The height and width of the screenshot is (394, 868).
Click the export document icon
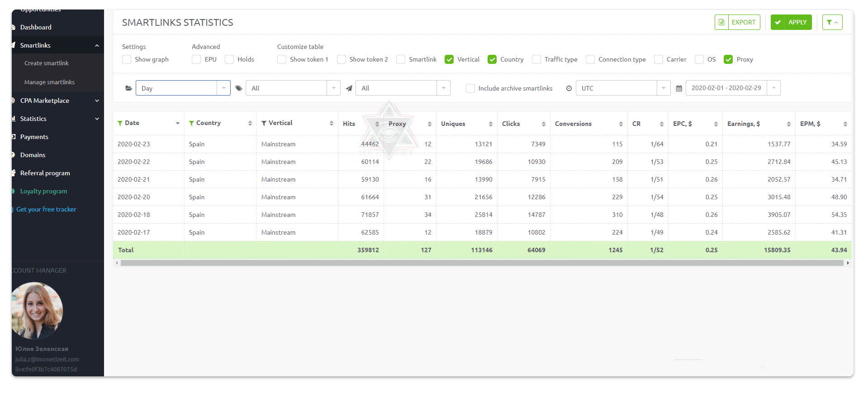click(721, 22)
